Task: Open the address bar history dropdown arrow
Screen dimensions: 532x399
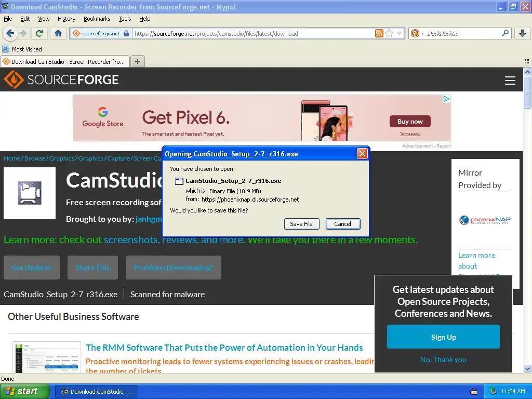Action: pyautogui.click(x=399, y=33)
